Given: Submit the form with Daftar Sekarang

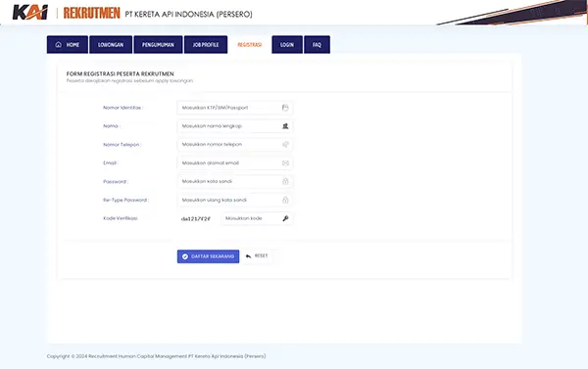Looking at the screenshot, I should 208,256.
